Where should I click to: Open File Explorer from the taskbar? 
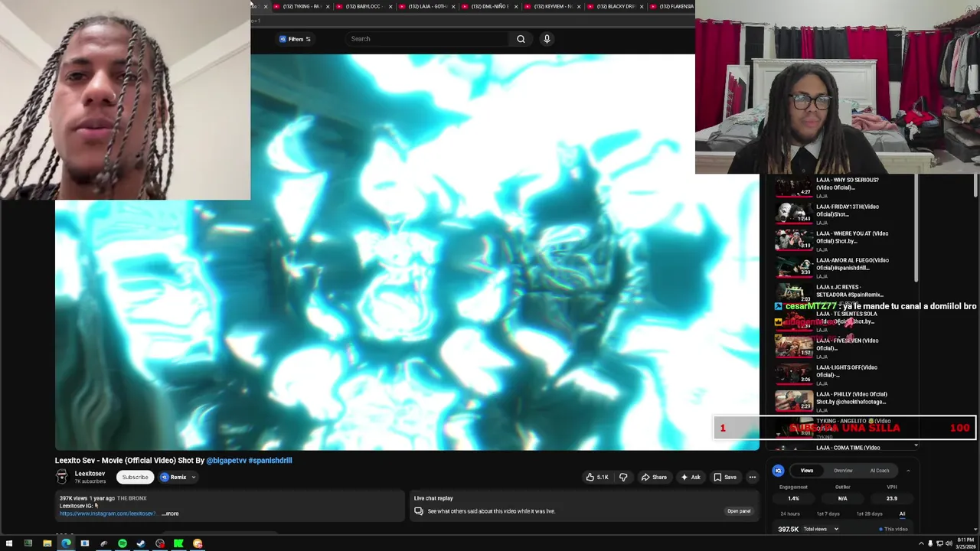(x=47, y=543)
